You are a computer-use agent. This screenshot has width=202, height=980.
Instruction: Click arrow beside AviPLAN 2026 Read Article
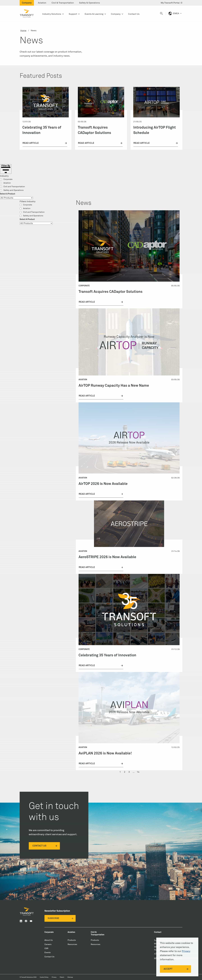click(x=122, y=764)
